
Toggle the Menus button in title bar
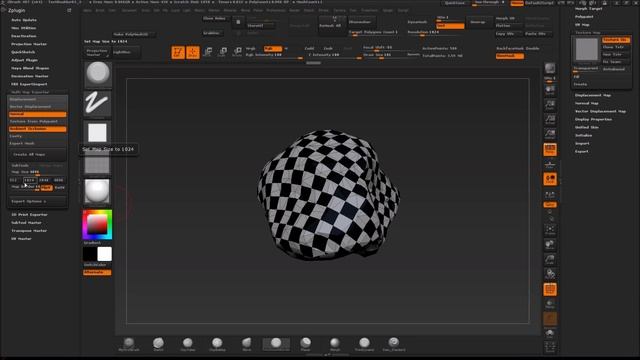[x=517, y=3]
